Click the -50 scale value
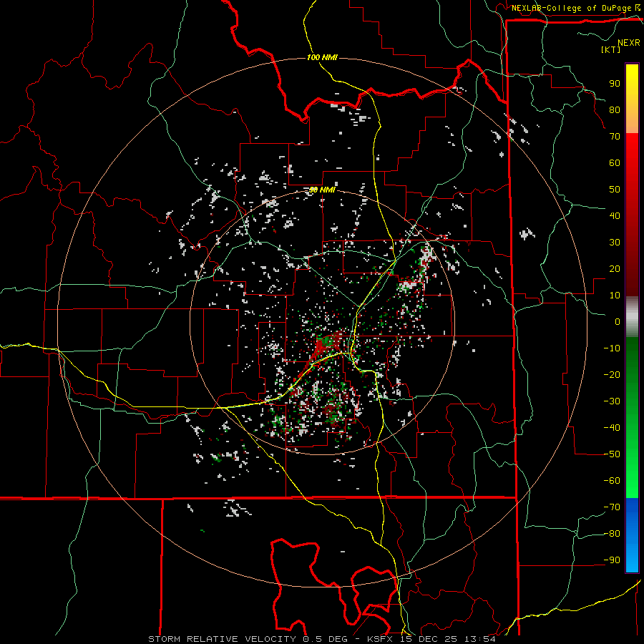 [612, 454]
